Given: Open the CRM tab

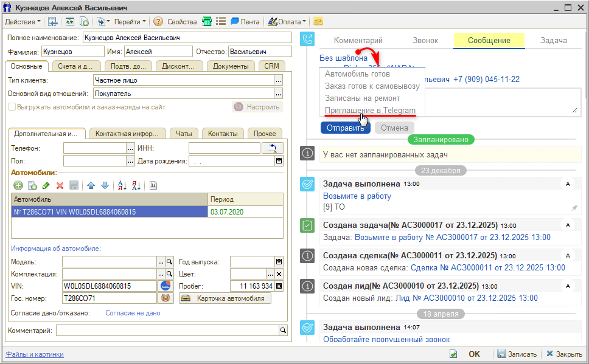Looking at the screenshot, I should [272, 66].
